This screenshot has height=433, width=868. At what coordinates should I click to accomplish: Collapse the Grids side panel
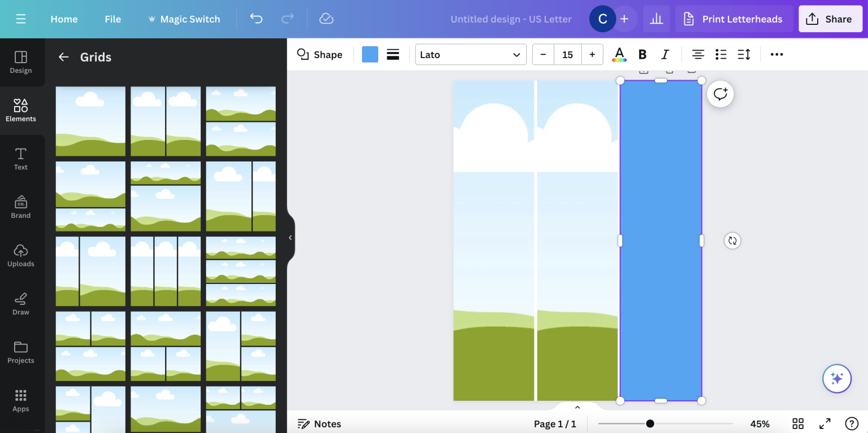click(x=290, y=238)
